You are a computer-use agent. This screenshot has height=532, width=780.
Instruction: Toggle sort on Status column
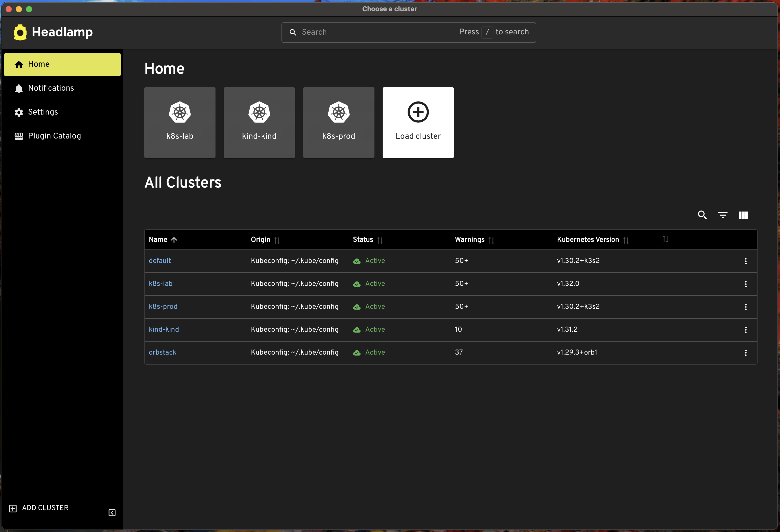point(380,240)
